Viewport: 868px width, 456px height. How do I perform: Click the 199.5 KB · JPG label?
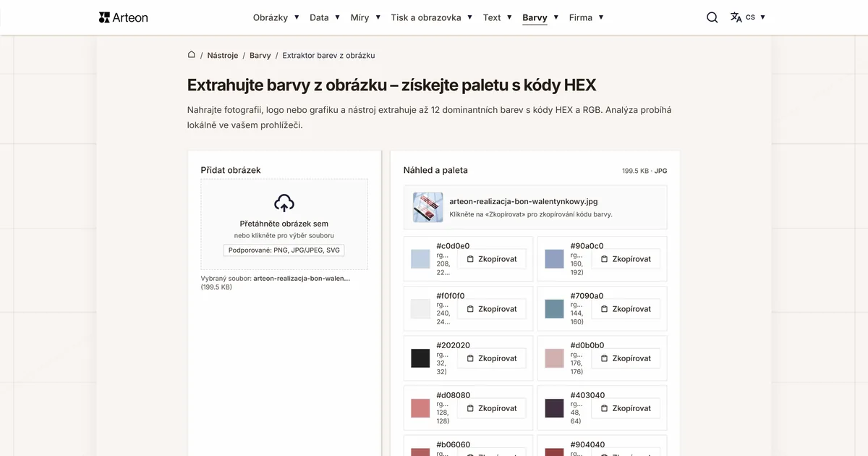click(x=644, y=171)
